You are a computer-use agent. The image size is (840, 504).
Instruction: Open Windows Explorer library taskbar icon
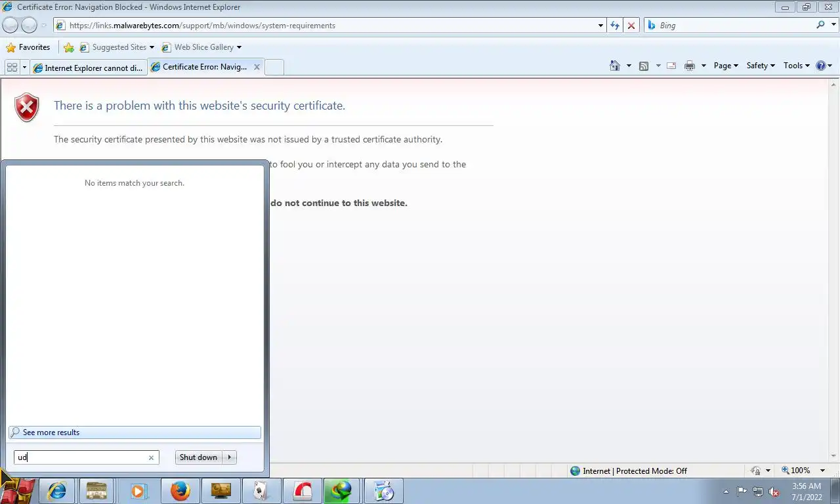point(96,491)
